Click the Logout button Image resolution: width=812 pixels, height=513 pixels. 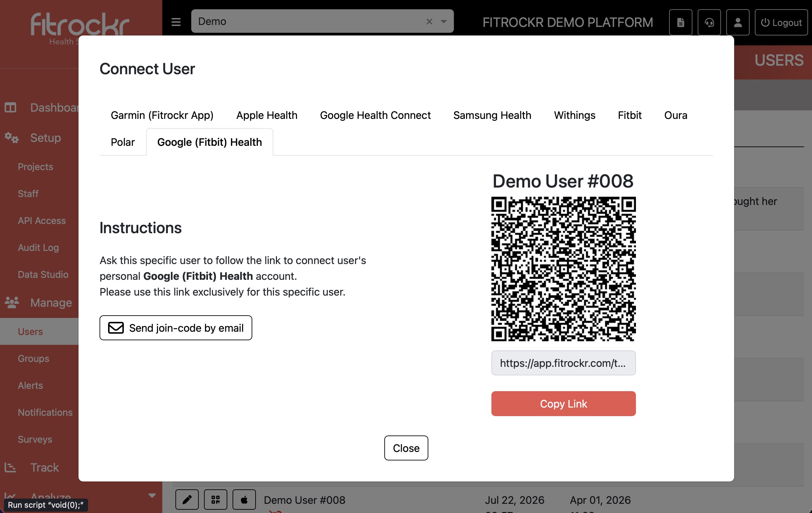point(781,22)
